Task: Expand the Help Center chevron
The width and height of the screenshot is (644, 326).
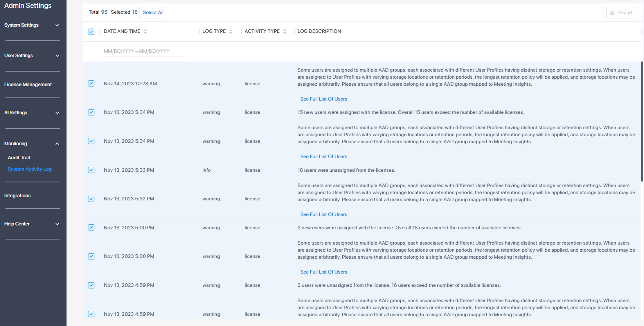Action: pos(57,224)
